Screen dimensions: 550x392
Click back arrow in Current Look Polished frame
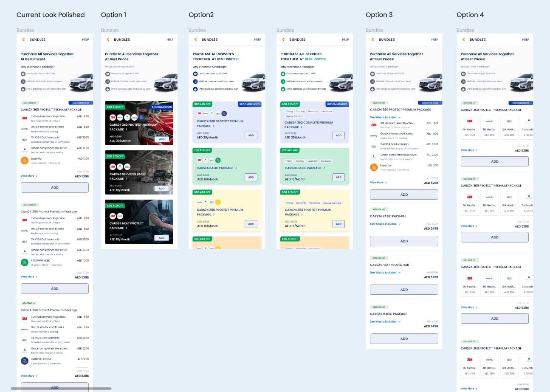click(x=24, y=39)
